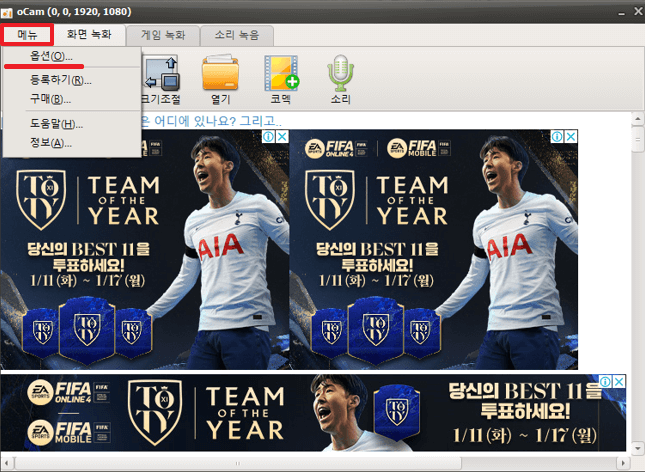Open 도움말(H)... from the menu
The width and height of the screenshot is (645, 472).
point(57,123)
